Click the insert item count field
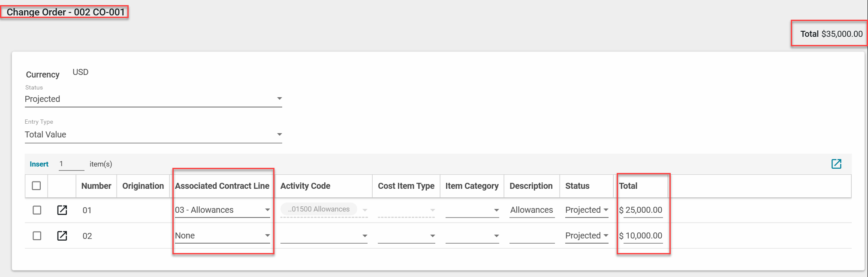 [x=71, y=164]
